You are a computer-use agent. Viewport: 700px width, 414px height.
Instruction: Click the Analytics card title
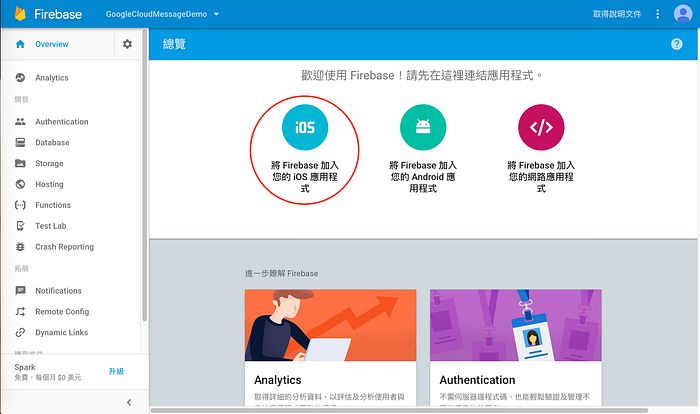278,380
